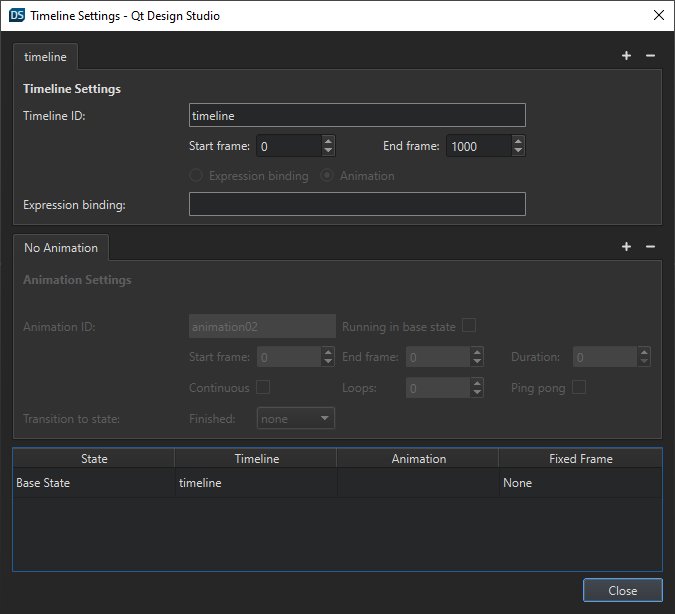Open the Finished state dropdown

click(296, 419)
